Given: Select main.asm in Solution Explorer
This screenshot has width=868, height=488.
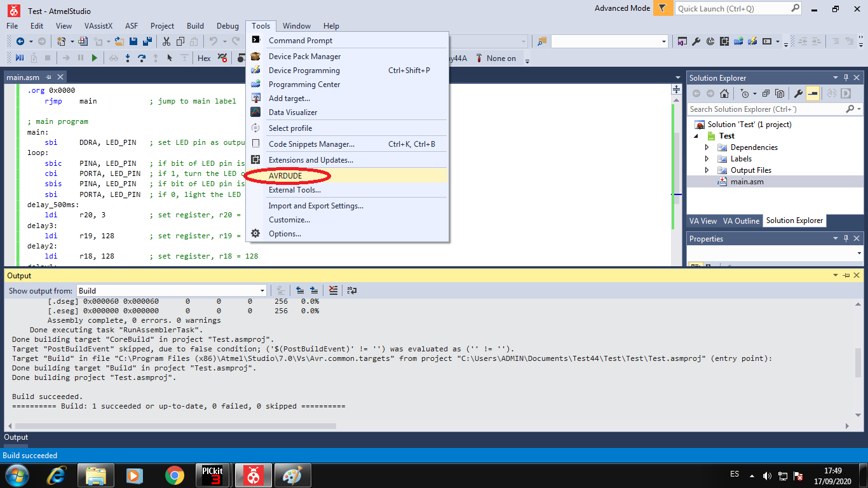Looking at the screenshot, I should pos(747,182).
